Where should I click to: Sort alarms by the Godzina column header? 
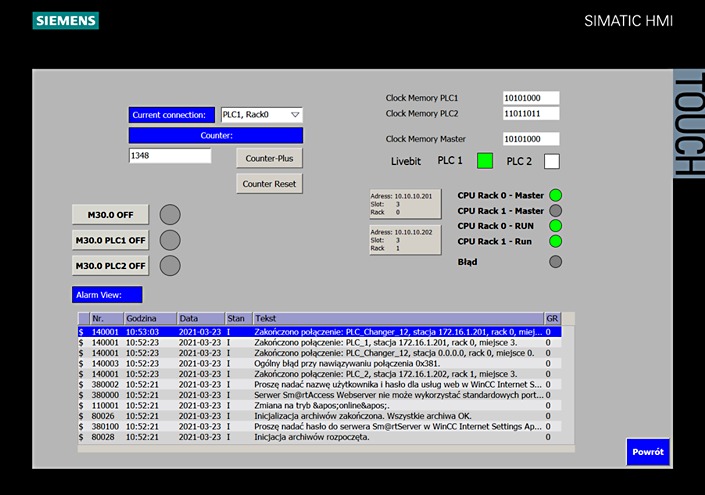[x=149, y=318]
